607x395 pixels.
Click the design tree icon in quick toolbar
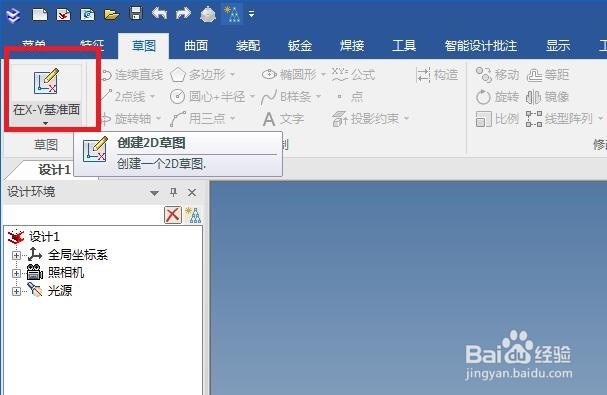tap(232, 14)
